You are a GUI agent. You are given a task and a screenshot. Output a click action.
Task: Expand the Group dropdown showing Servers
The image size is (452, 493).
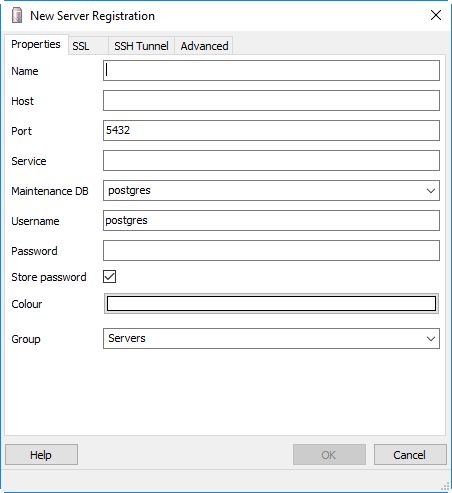pos(271,338)
